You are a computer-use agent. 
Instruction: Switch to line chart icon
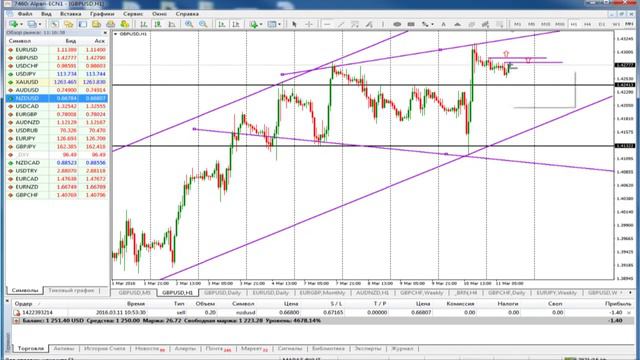coord(172,24)
